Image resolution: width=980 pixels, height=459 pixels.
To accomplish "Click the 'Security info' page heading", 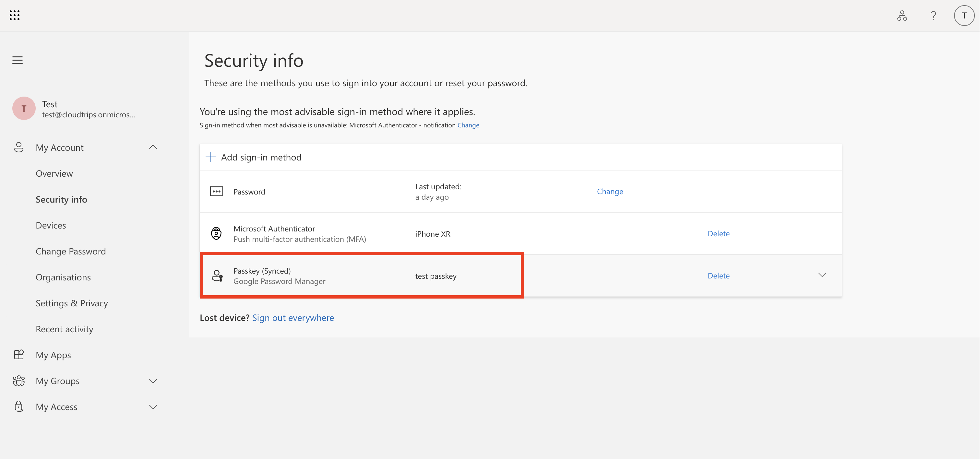I will click(254, 61).
